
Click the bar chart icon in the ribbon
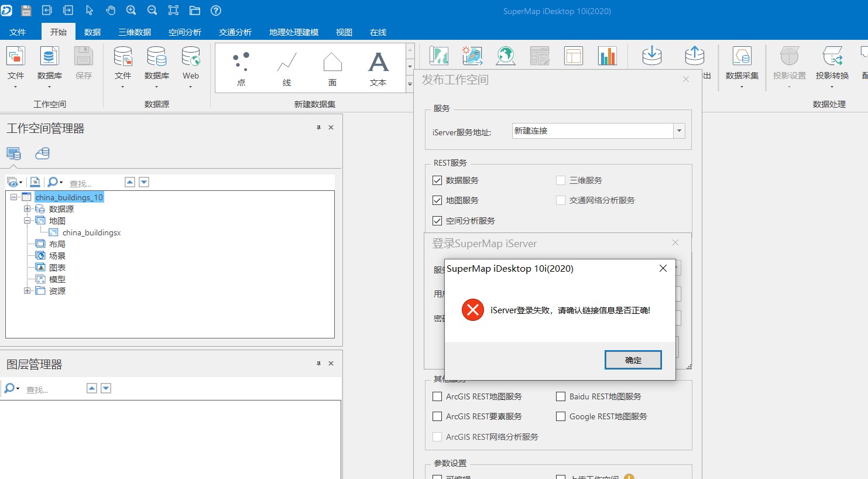(x=608, y=56)
